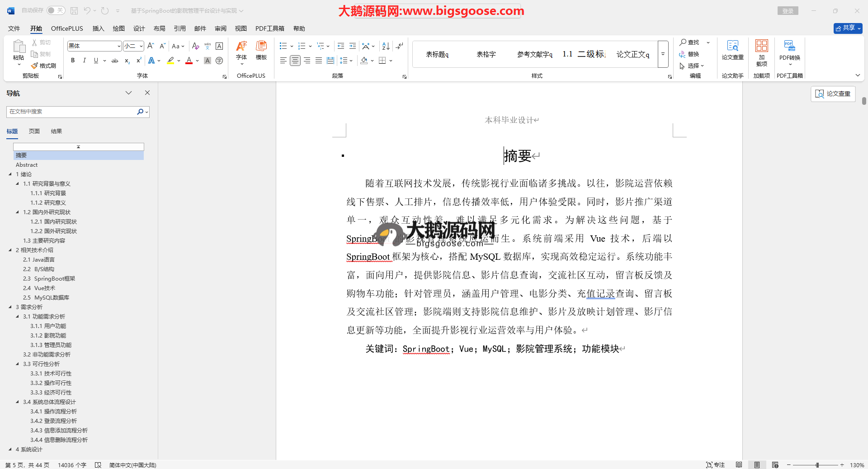Image resolution: width=868 pixels, height=469 pixels.
Task: Expand the styles gallery
Action: pos(663,54)
